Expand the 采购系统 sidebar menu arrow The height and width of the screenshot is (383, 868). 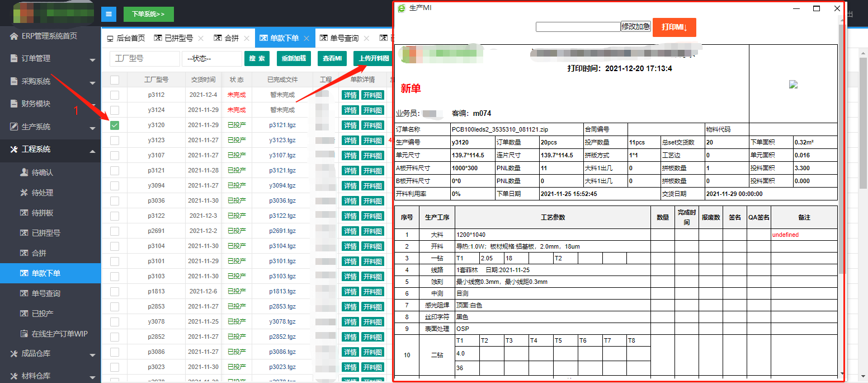92,82
